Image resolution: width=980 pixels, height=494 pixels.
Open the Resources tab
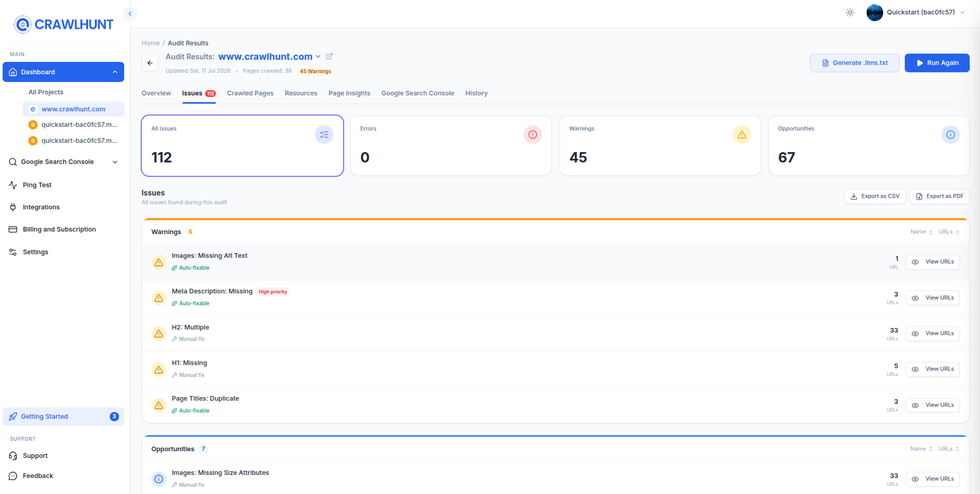(x=301, y=93)
